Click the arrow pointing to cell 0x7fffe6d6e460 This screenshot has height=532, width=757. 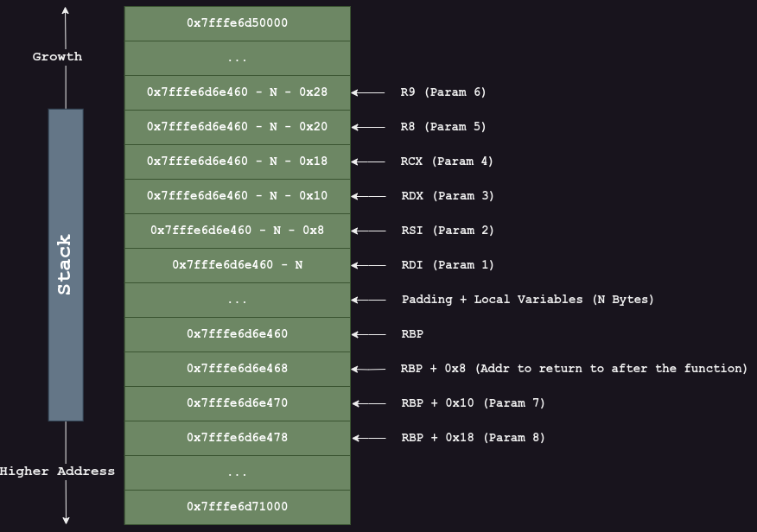pyautogui.click(x=368, y=334)
